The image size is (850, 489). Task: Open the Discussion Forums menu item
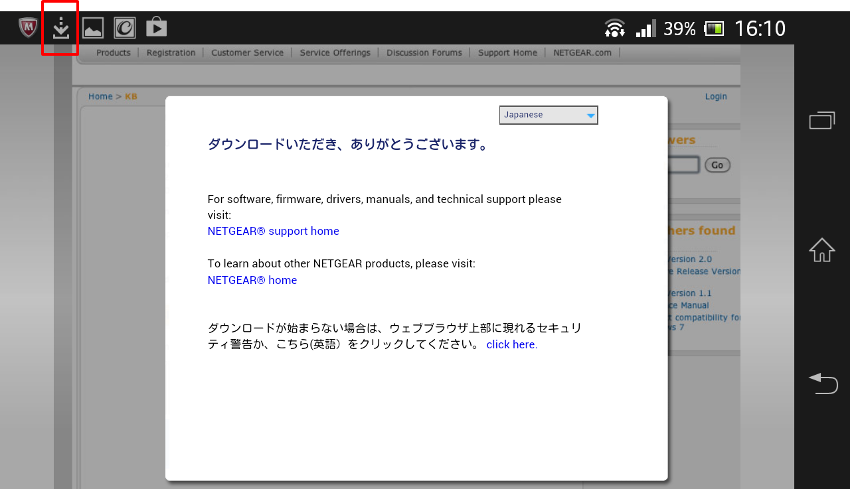tap(424, 53)
